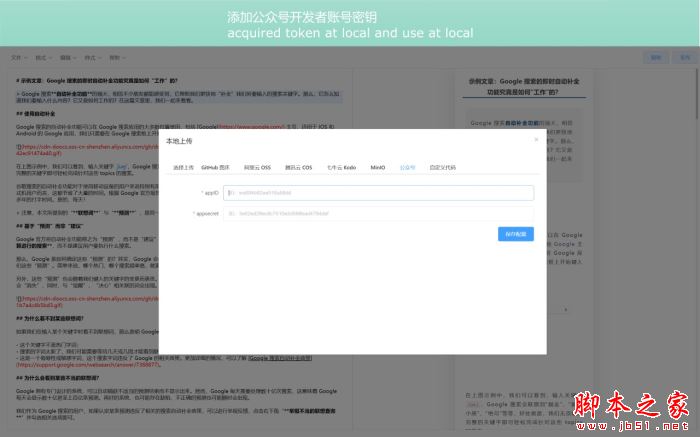
Task: Open the 编辑 menu in the editor toolbar
Action: 68,58
